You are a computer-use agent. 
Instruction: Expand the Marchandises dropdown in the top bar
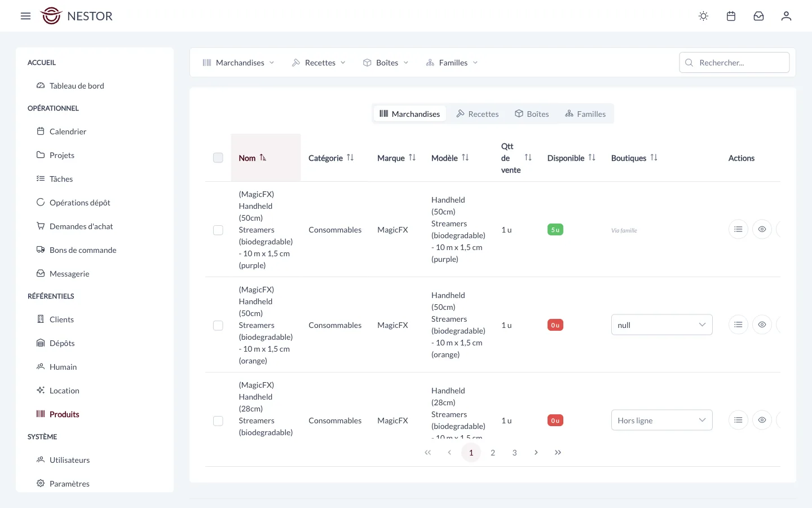click(x=239, y=63)
